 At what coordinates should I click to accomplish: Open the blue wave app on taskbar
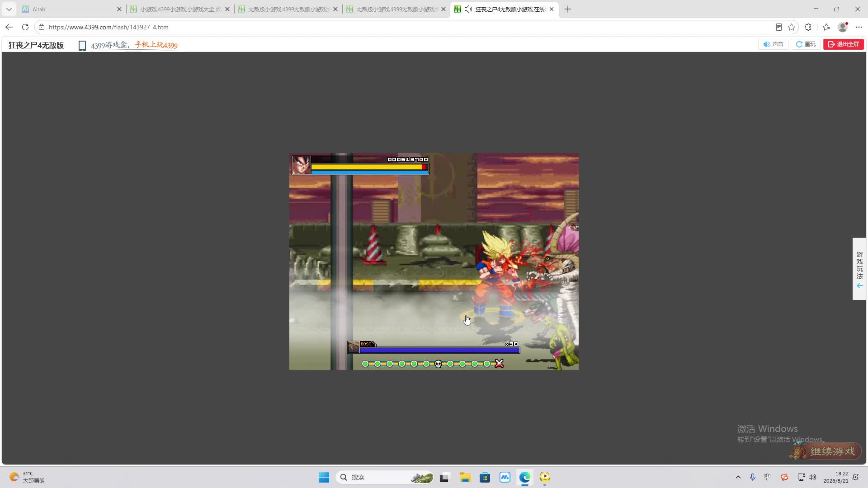point(505,477)
